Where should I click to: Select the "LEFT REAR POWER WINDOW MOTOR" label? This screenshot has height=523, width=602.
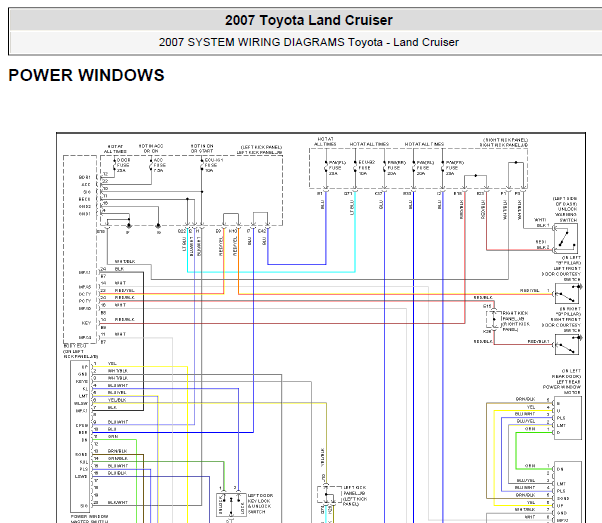(x=563, y=387)
